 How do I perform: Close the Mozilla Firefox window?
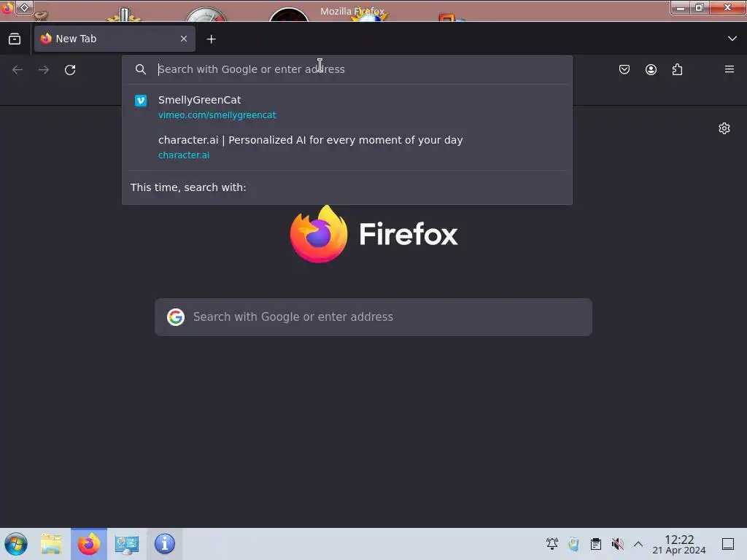[x=727, y=7]
